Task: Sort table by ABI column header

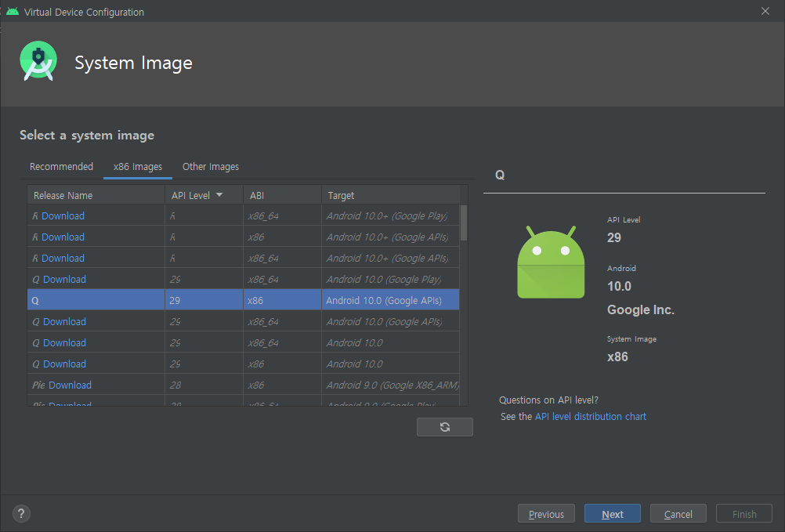Action: [282, 195]
